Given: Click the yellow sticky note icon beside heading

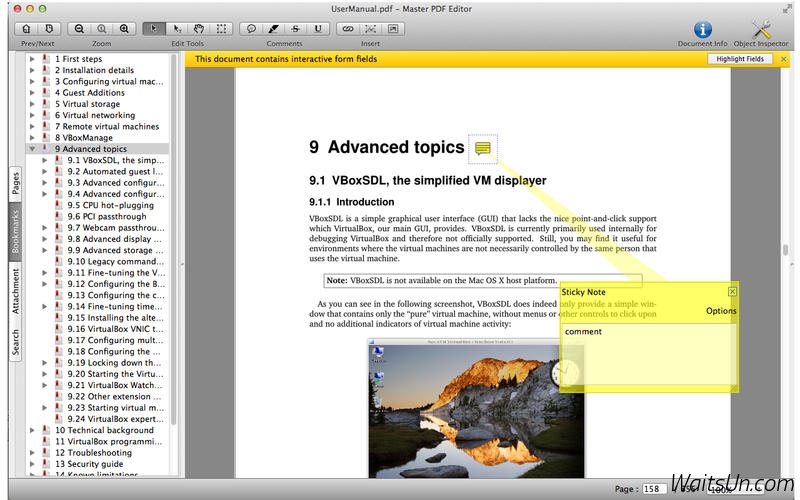Looking at the screenshot, I should (483, 148).
